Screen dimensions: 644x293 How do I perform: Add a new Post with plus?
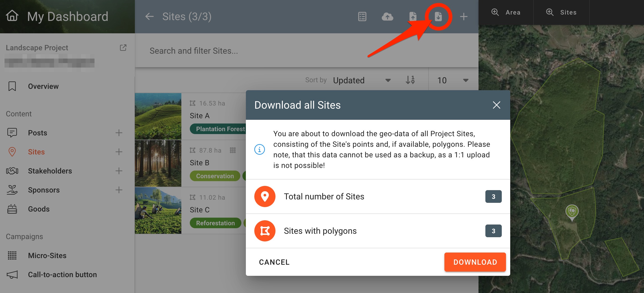[x=119, y=133]
